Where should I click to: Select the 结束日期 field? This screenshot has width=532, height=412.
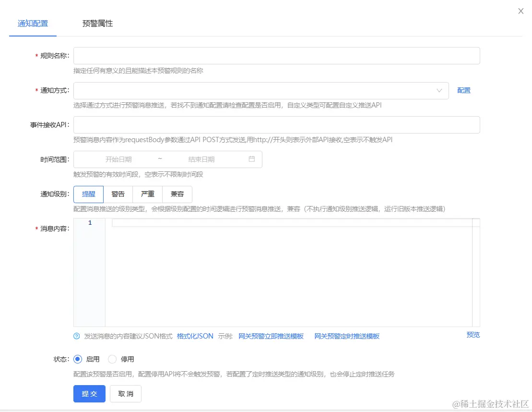201,159
